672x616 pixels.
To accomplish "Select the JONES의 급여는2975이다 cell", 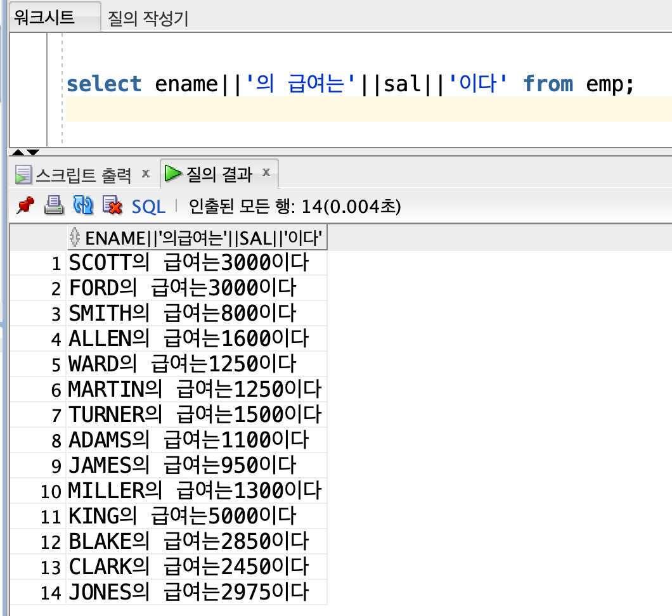I will click(x=197, y=592).
